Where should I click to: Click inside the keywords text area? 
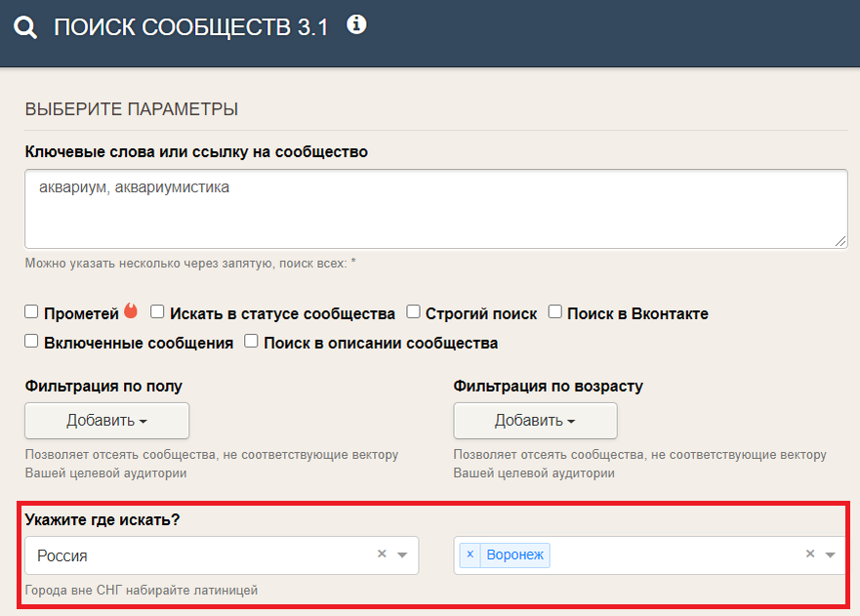coord(434,207)
